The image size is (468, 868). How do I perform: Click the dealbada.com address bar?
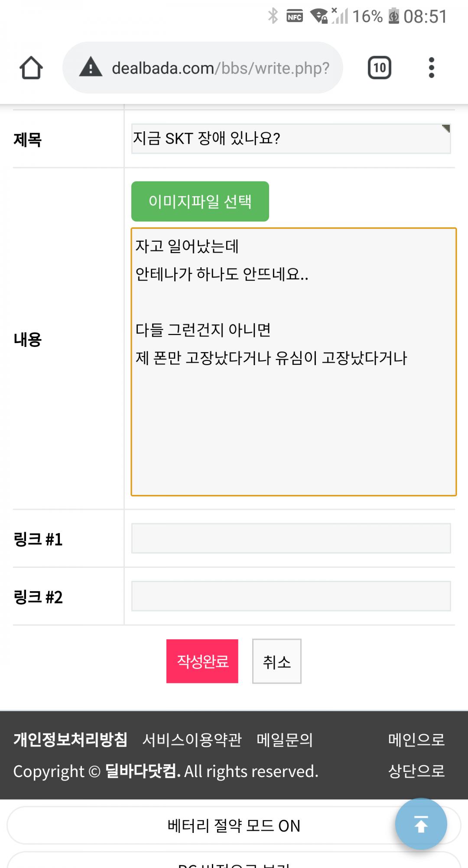coord(220,68)
